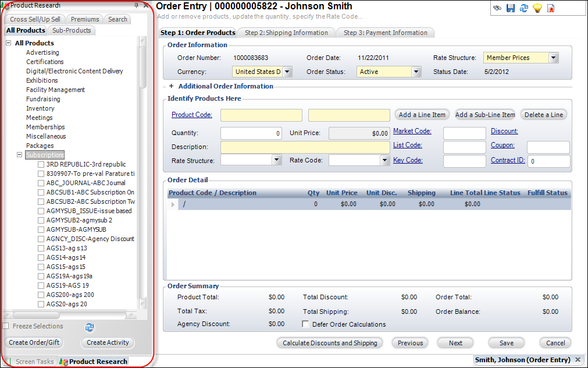Switch to Step 2: Shipping Information tab
The width and height of the screenshot is (588, 368).
(x=286, y=33)
